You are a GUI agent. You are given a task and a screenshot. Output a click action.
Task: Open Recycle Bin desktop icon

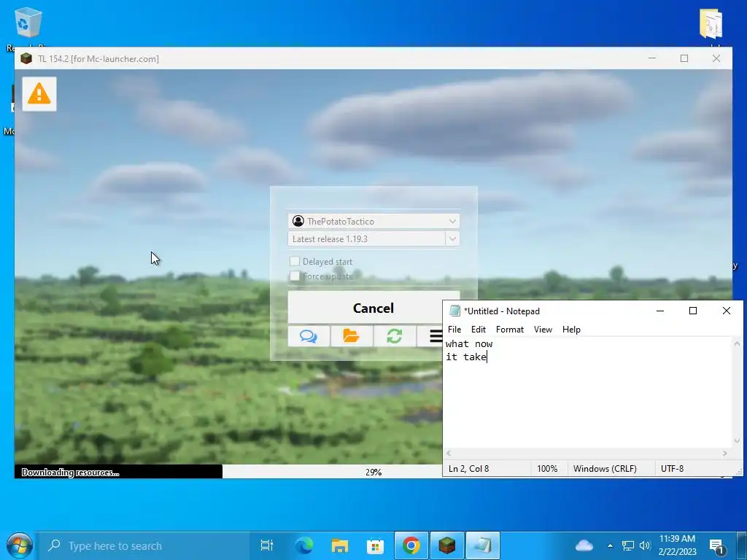pos(28,24)
